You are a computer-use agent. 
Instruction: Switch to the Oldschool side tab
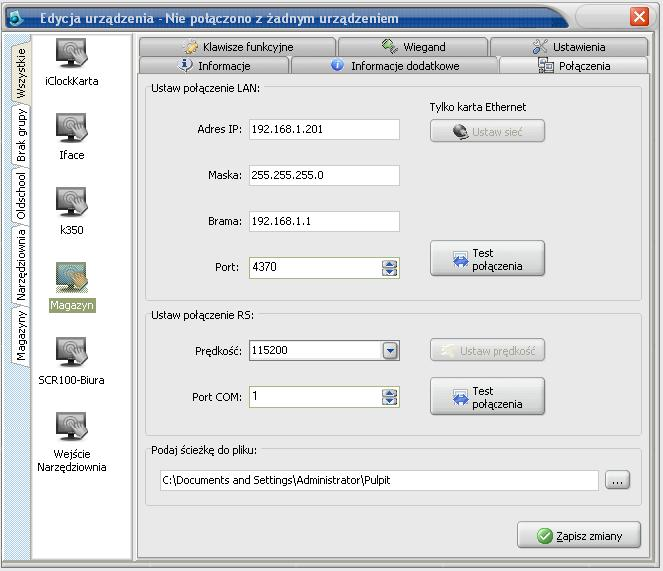click(21, 196)
